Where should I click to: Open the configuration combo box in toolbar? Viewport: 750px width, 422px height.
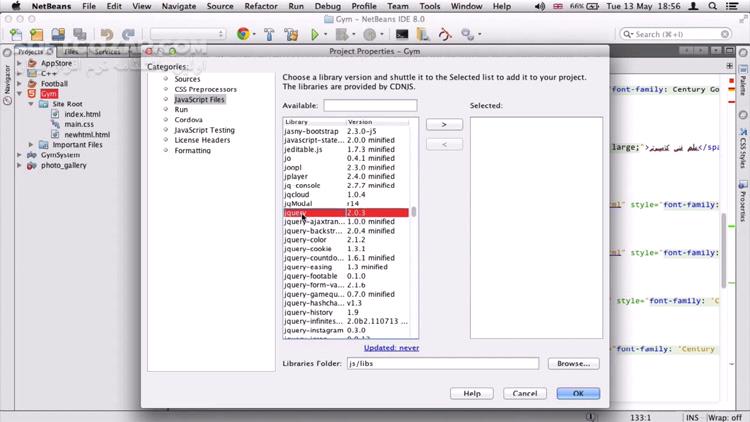point(187,34)
